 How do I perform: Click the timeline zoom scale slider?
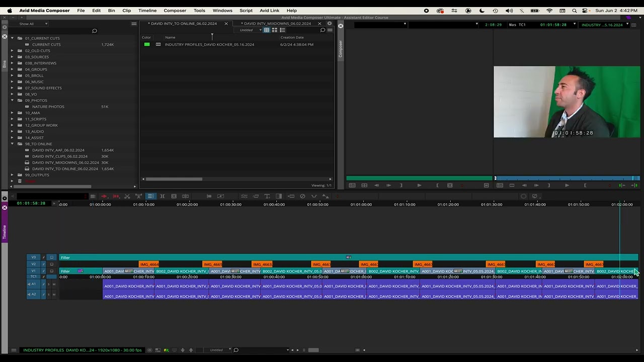coord(313,350)
